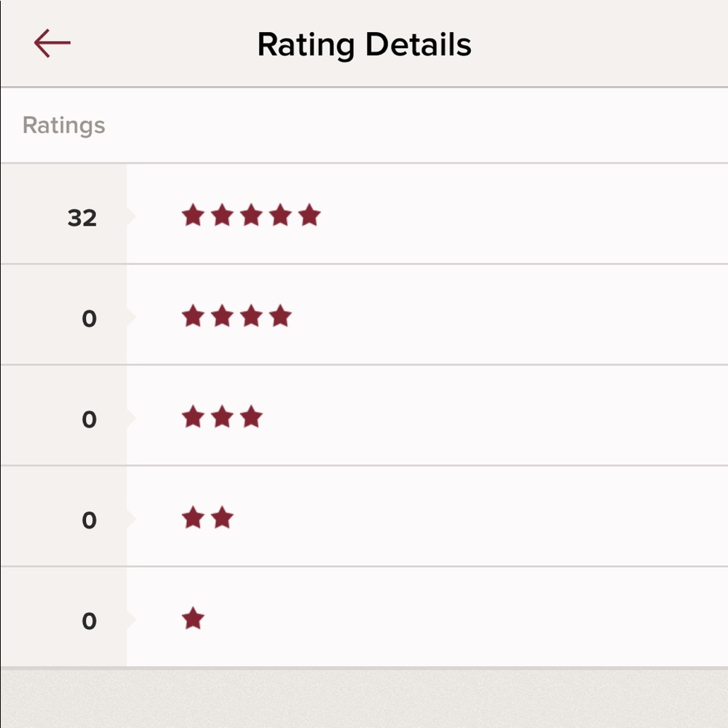
Task: Click the last star in the four-star row
Action: [x=280, y=316]
